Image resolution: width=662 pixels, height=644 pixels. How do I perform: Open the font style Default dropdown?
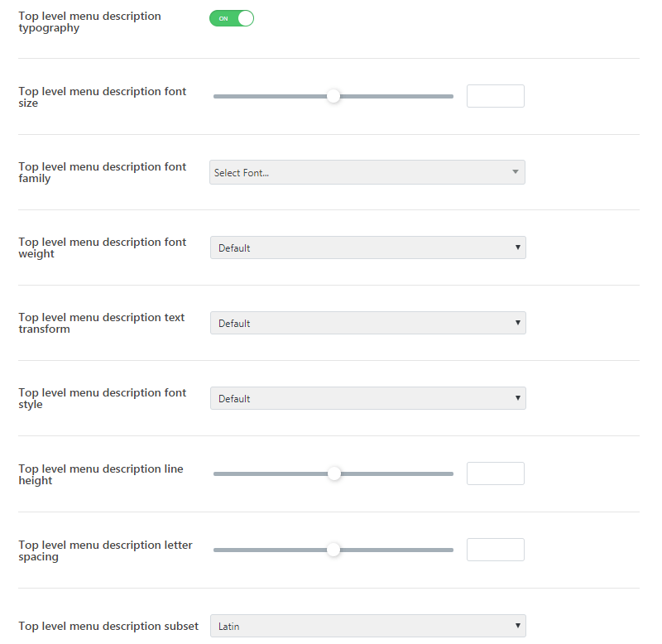pos(368,398)
